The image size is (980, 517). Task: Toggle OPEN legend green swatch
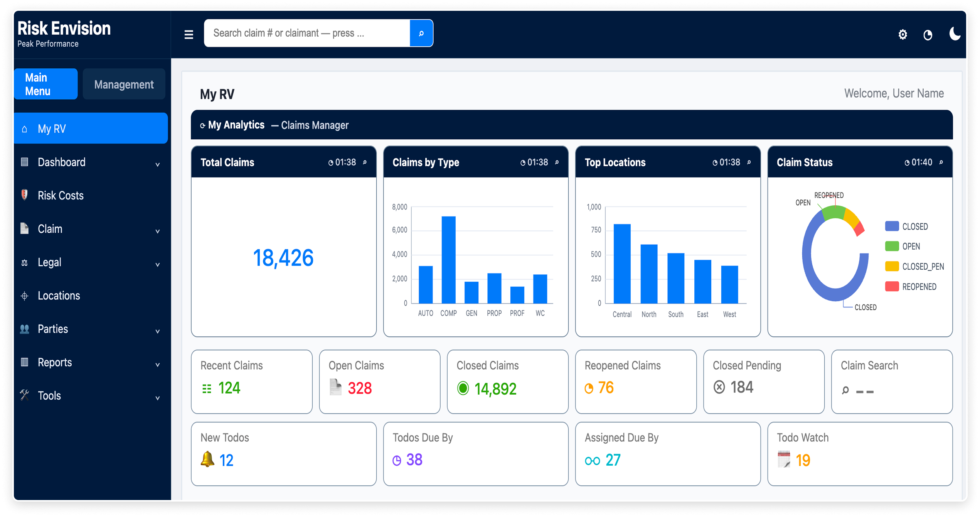(892, 246)
